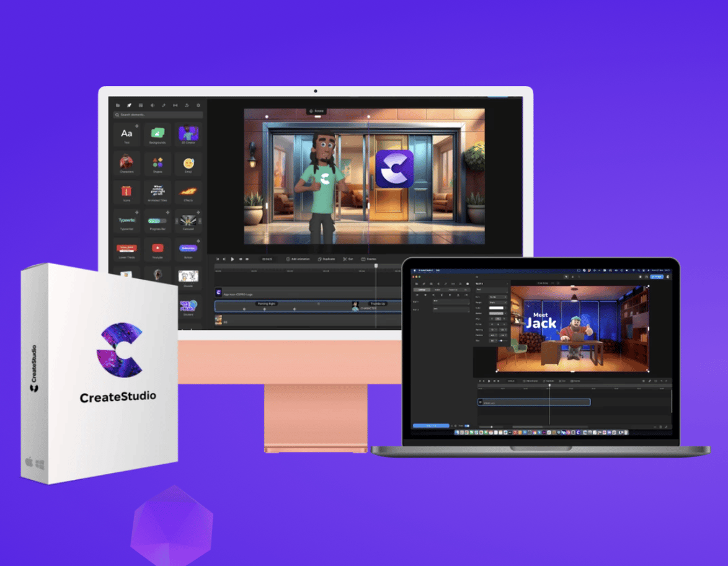Screen dimensions: 728x566
Task: Click the gray swatch under the white color
Action: tap(496, 314)
